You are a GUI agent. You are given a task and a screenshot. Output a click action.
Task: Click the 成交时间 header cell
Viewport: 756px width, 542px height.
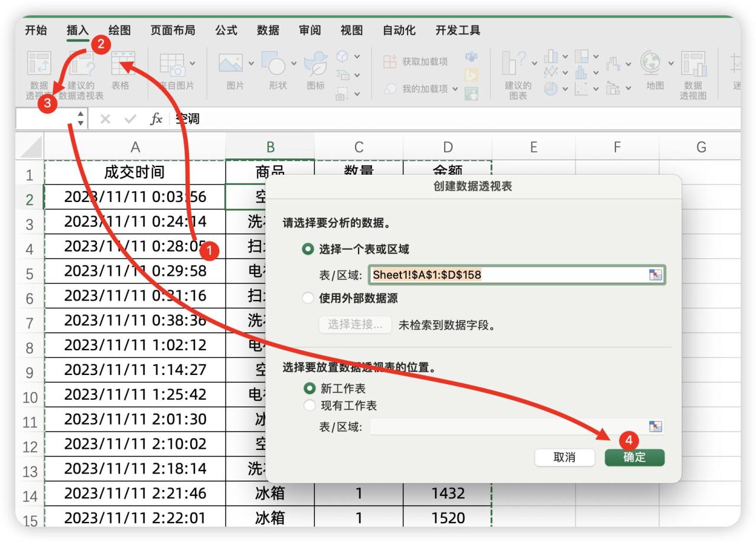(x=135, y=172)
